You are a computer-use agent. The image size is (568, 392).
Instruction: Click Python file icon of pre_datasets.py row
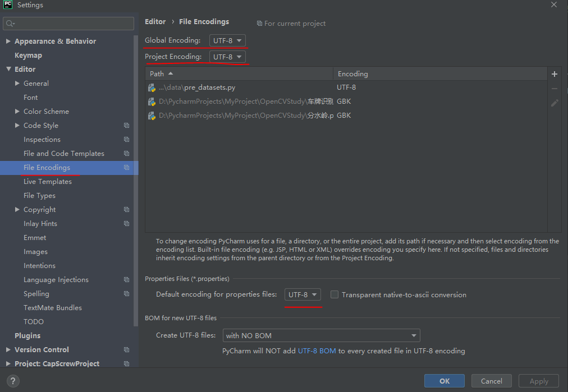click(152, 87)
